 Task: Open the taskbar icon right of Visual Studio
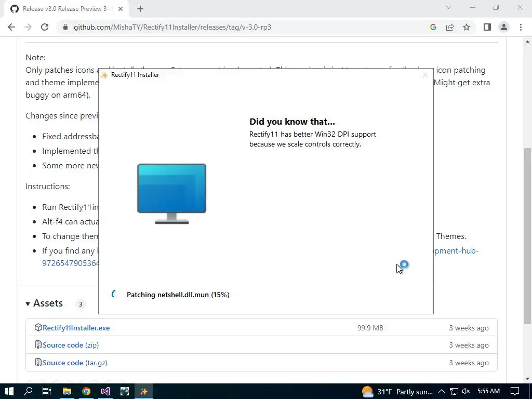coord(125,391)
